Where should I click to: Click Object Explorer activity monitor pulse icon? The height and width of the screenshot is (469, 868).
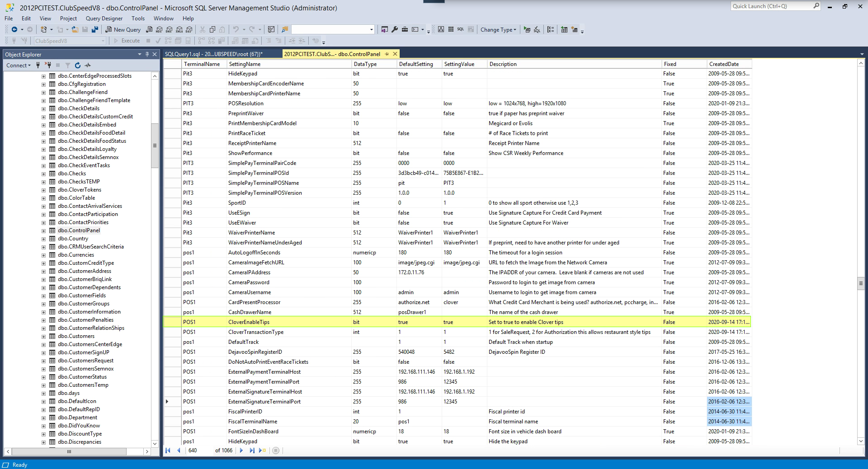(x=88, y=65)
